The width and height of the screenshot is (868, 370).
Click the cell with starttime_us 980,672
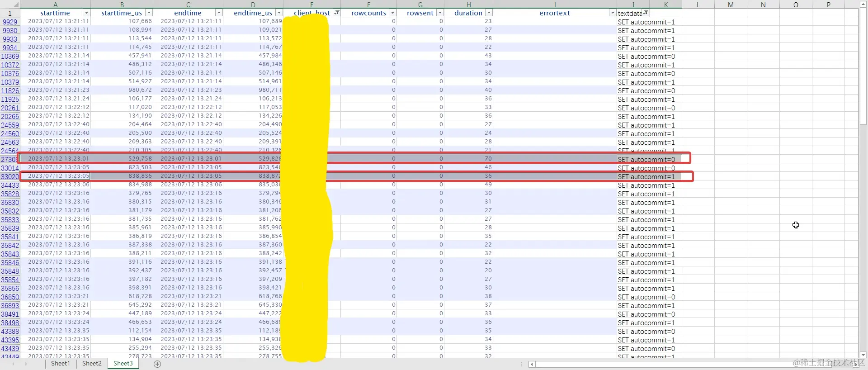(x=122, y=90)
